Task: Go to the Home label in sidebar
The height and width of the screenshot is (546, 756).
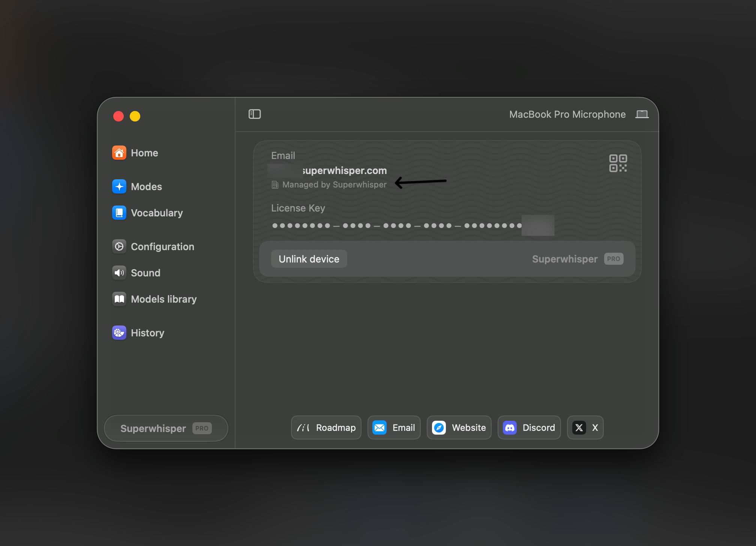Action: tap(144, 153)
